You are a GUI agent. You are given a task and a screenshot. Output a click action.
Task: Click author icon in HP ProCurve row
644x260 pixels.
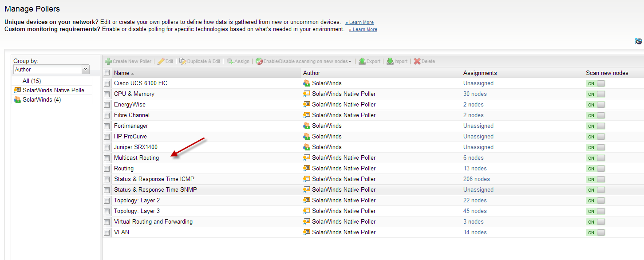[x=307, y=136]
